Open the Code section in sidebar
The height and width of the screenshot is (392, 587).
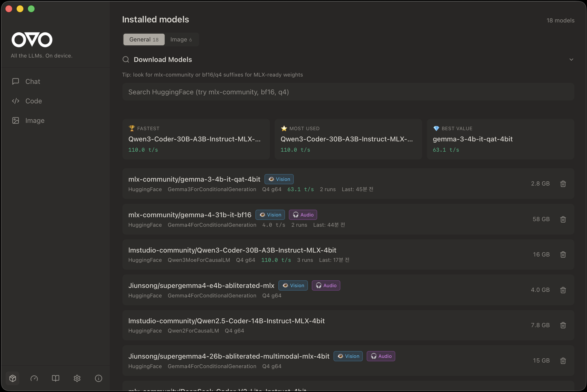click(x=33, y=101)
